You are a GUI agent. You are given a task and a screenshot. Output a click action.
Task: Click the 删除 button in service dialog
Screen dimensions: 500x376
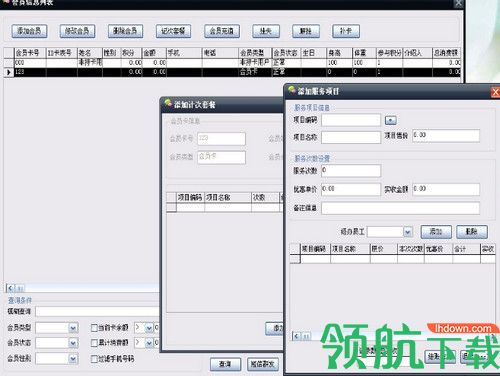[x=472, y=232]
